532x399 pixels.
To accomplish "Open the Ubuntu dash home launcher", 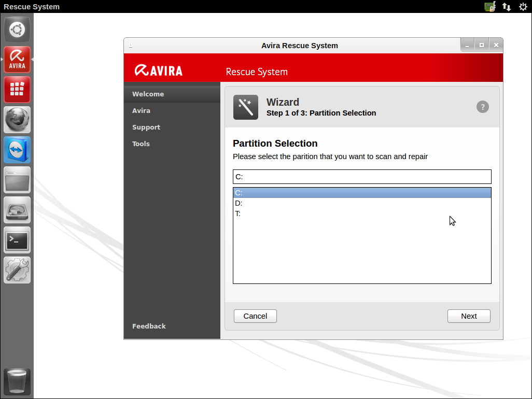I will coord(17,30).
